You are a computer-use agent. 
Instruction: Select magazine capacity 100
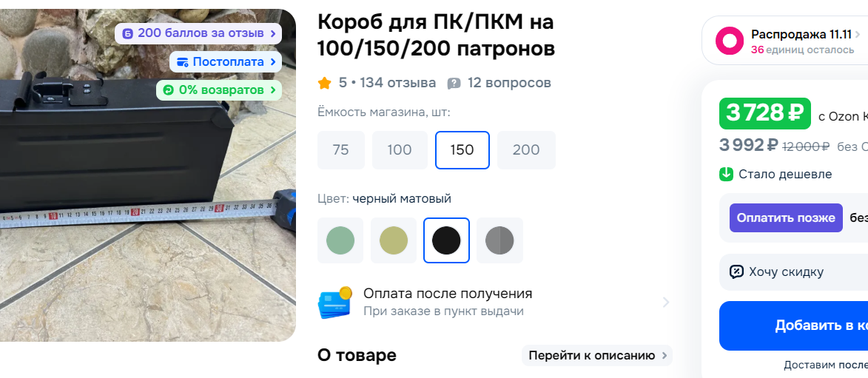click(x=400, y=150)
